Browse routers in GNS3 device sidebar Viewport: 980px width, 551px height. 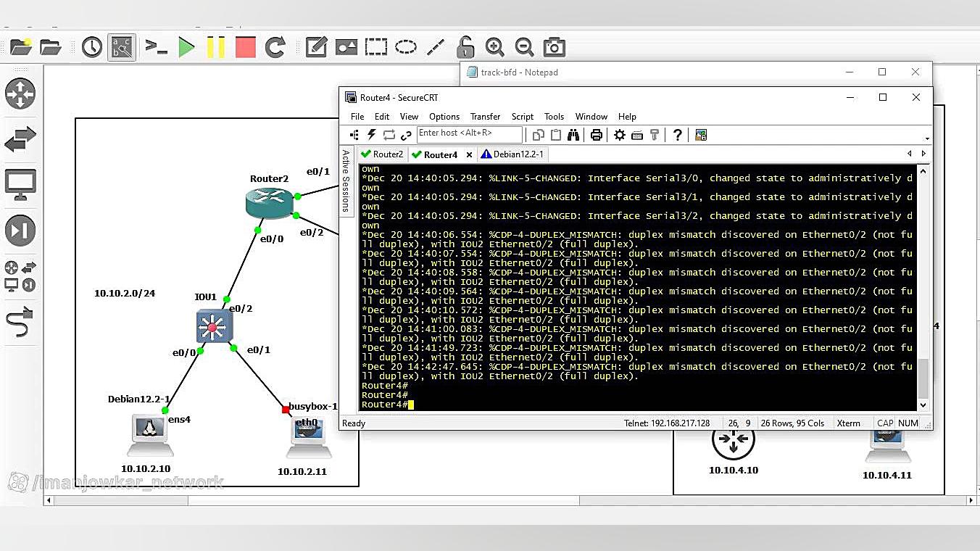[20, 94]
